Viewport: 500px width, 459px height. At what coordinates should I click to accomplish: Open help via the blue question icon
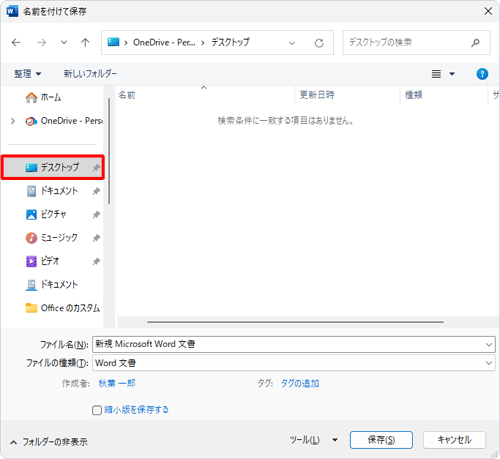click(482, 74)
